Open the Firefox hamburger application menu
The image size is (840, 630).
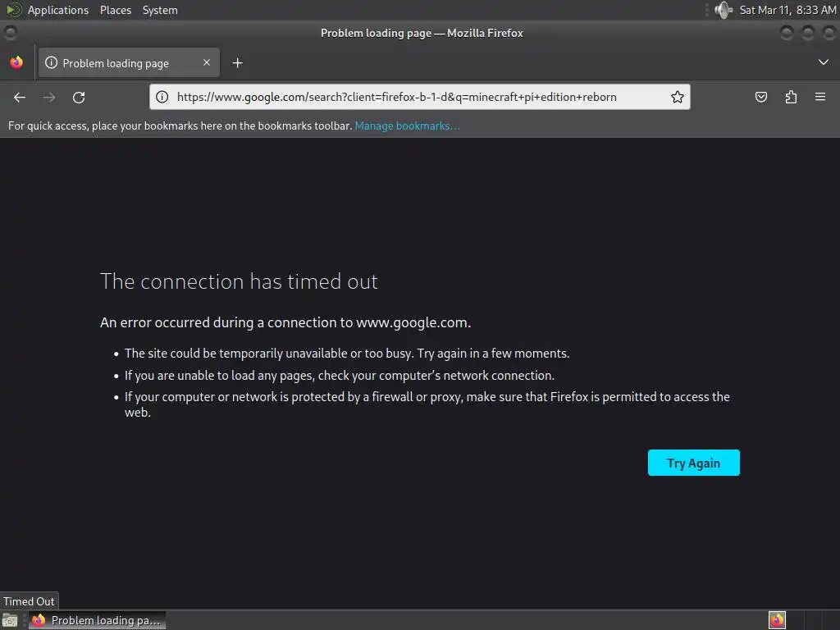pos(820,97)
